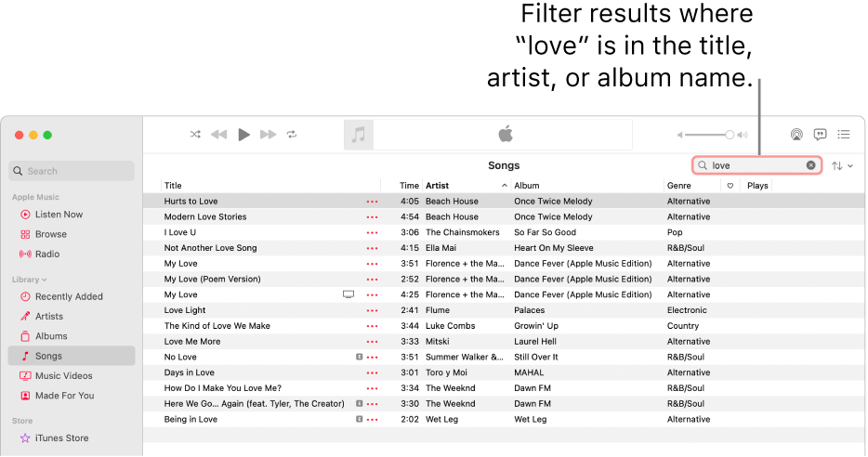The image size is (868, 457).
Task: Collapse the Library section chevron
Action: click(x=45, y=280)
